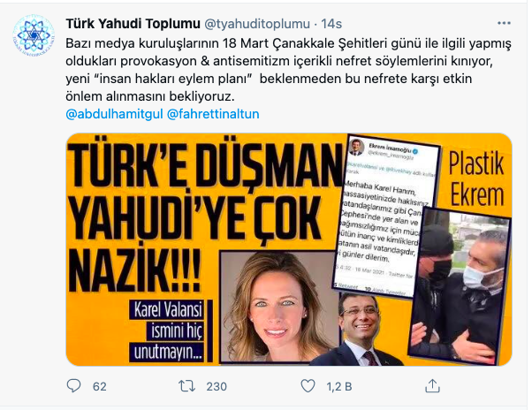Viewport: 532px width, 410px height.
Task: Open the @abdulhamitgul mention
Action: point(114,114)
